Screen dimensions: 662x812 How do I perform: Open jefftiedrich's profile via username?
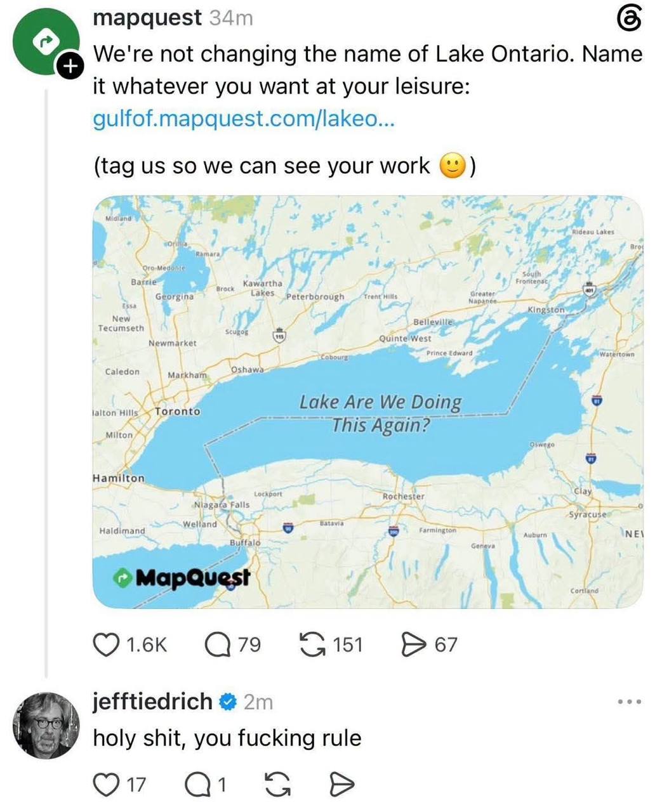pyautogui.click(x=152, y=702)
